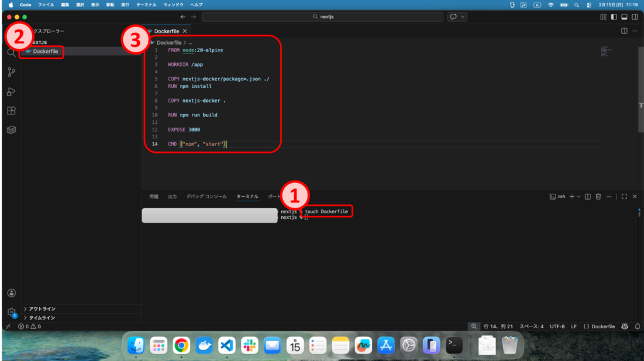Open the Run and Debug view
This screenshot has height=361, width=644.
(11, 91)
